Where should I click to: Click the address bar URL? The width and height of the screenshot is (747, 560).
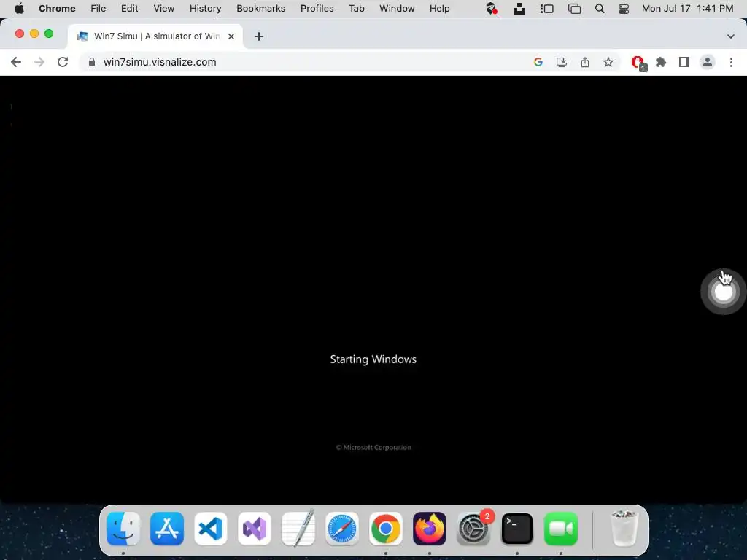(x=160, y=62)
